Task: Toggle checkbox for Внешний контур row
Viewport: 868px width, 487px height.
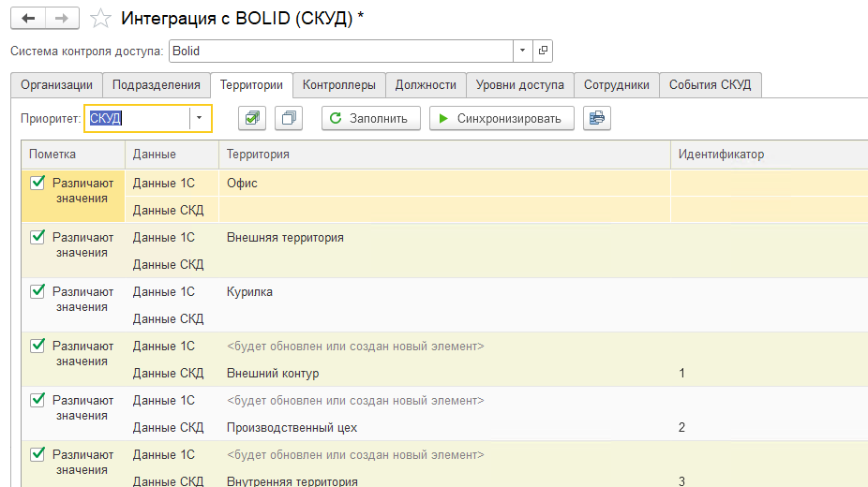Action: coord(38,347)
